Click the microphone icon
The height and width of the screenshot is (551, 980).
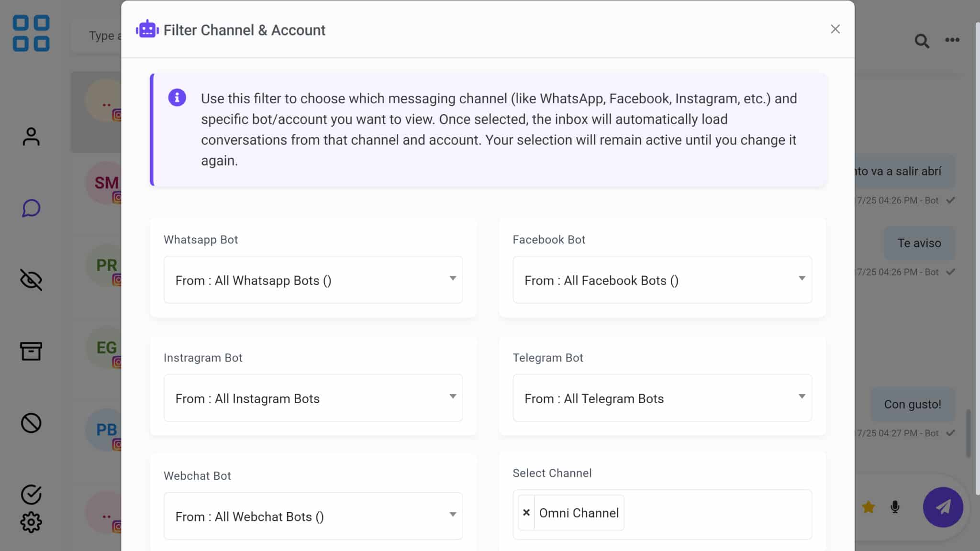click(x=895, y=507)
